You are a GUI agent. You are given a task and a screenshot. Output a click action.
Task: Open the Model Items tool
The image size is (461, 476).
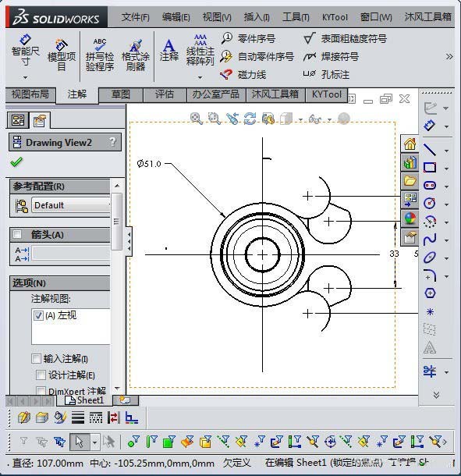(x=62, y=55)
